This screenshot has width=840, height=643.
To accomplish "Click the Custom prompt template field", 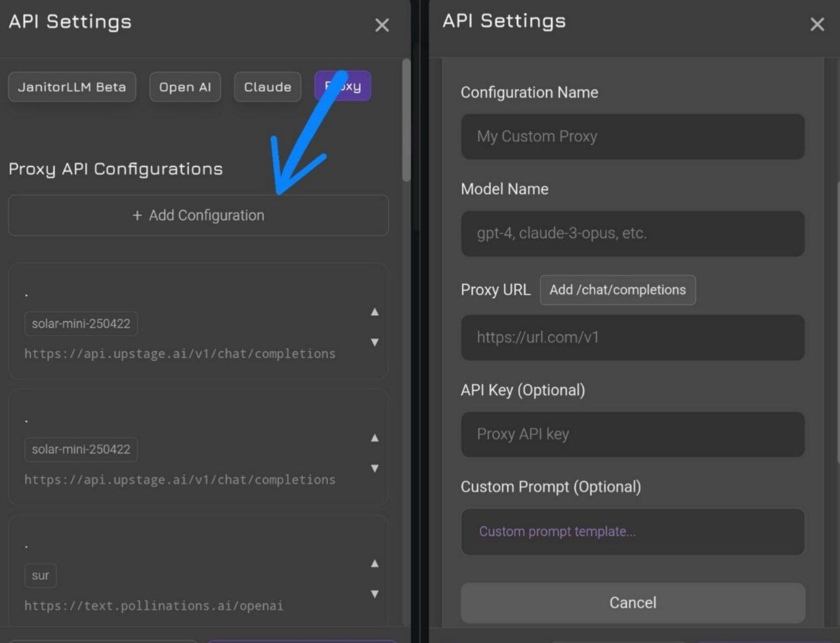I will click(633, 531).
